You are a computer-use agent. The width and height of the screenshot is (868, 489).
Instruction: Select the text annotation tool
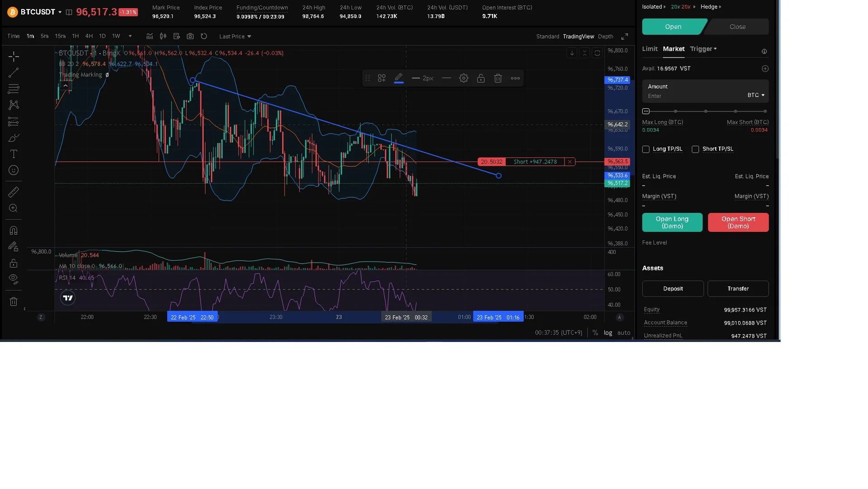click(14, 154)
